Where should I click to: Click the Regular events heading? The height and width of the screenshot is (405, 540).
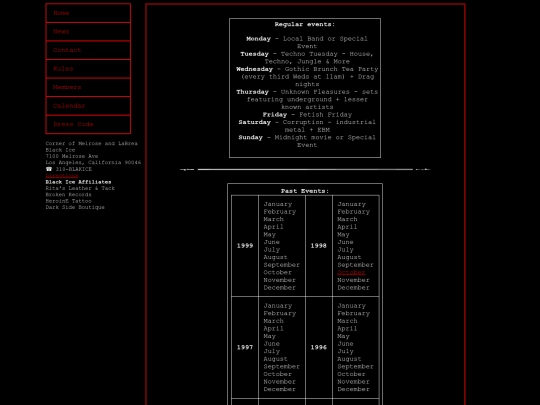(304, 24)
